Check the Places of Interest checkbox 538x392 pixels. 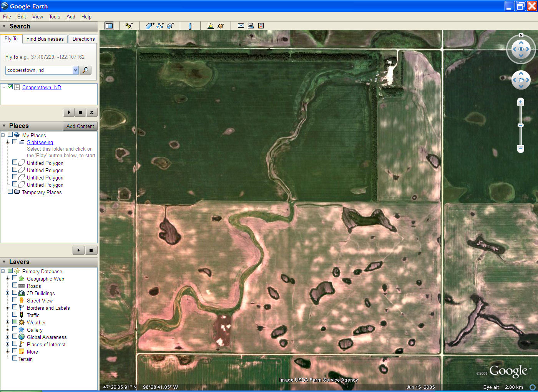15,344
